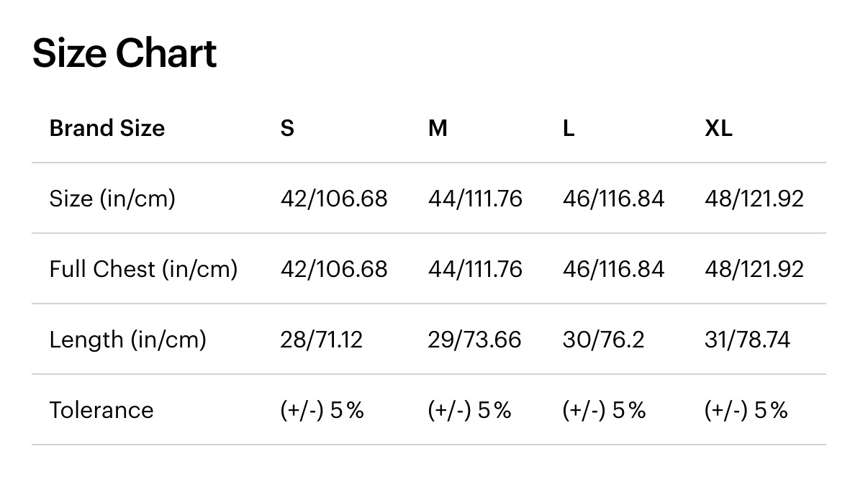Image resolution: width=868 pixels, height=482 pixels.
Task: Select the 31/78.74 length value
Action: (x=747, y=340)
